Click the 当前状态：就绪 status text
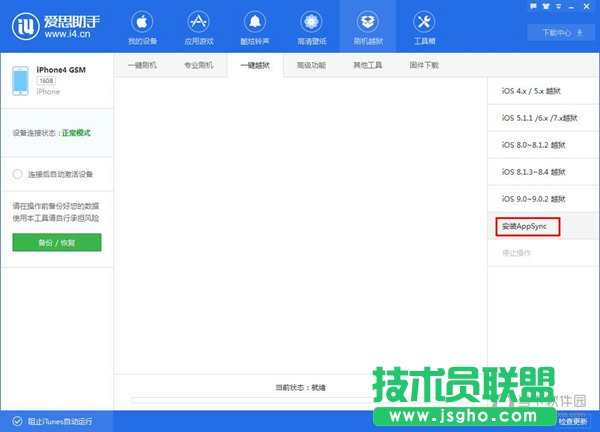600x432 pixels. 300,388
